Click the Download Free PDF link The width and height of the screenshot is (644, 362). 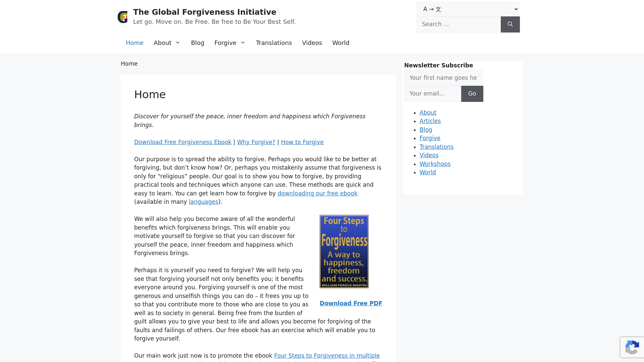pos(351,303)
